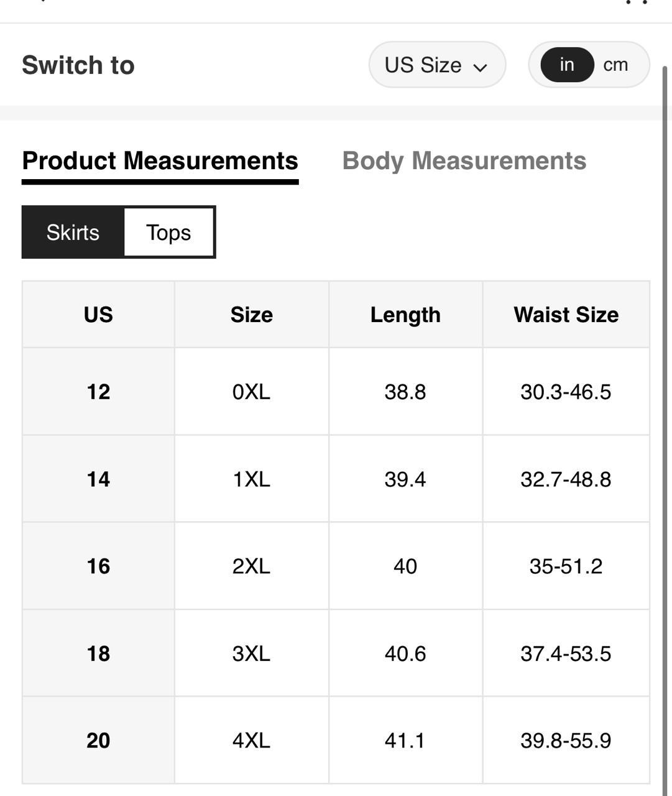
Task: Click the 'Switch to' heading label
Action: pyautogui.click(x=78, y=65)
